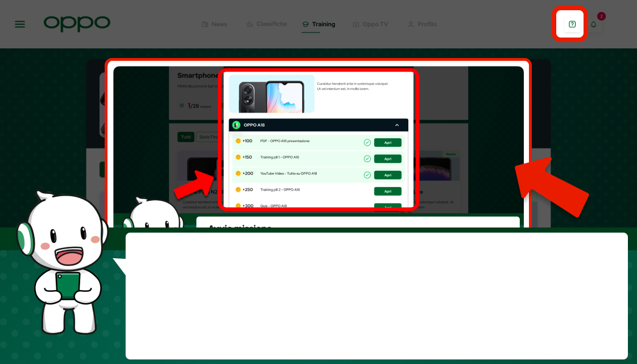Open the Classifiche tab
This screenshot has height=364, width=637.
click(x=266, y=24)
